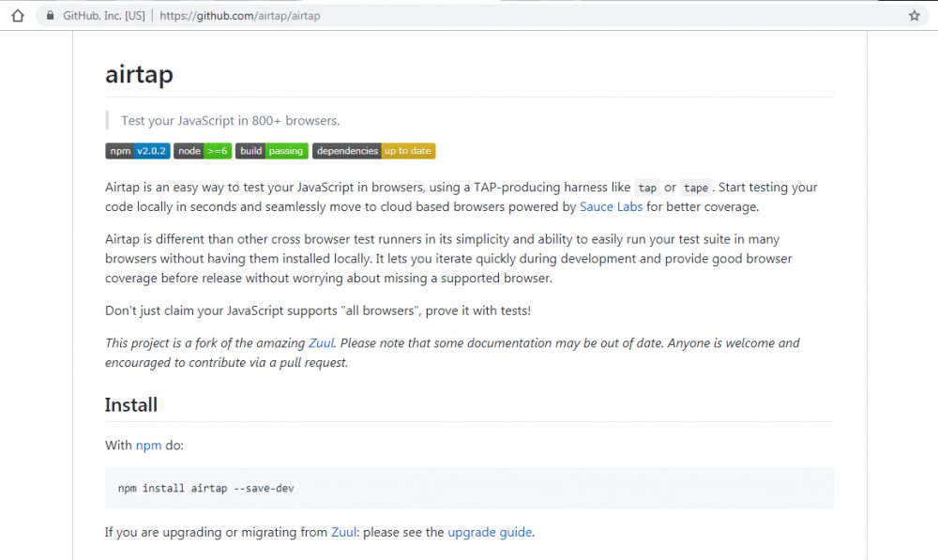Click the dependencies up to date badge
The width and height of the screenshot is (938, 560).
(x=373, y=151)
